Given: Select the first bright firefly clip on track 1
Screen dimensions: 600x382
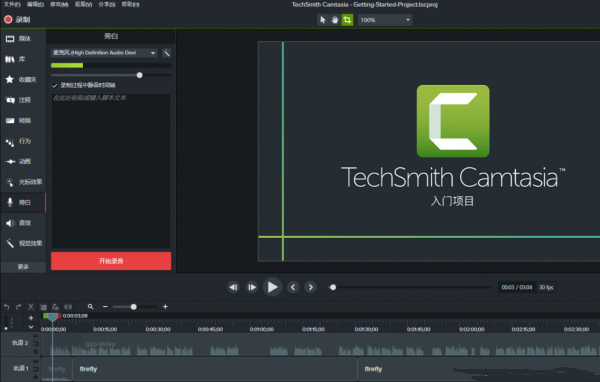Looking at the screenshot, I should 215,369.
